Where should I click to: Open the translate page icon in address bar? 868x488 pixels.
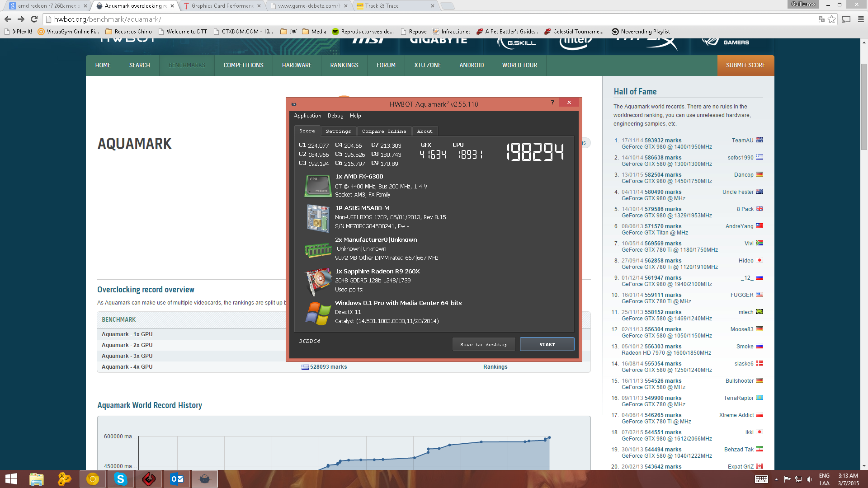(821, 19)
